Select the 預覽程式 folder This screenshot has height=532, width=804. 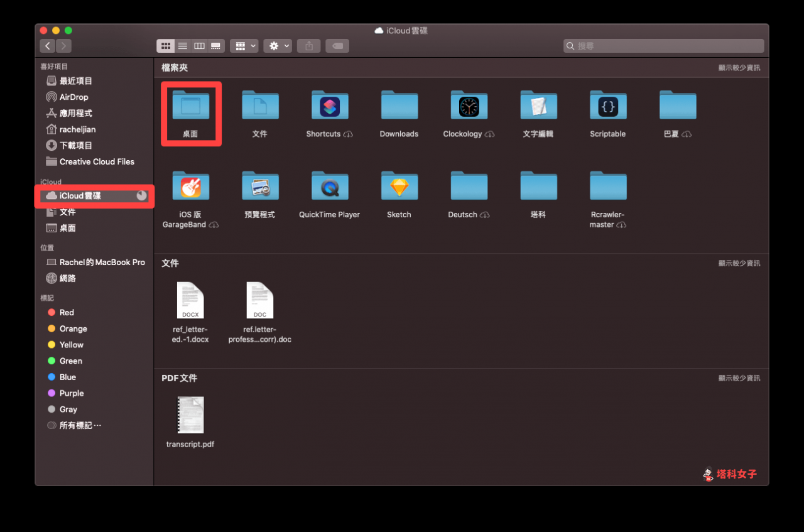coord(260,185)
